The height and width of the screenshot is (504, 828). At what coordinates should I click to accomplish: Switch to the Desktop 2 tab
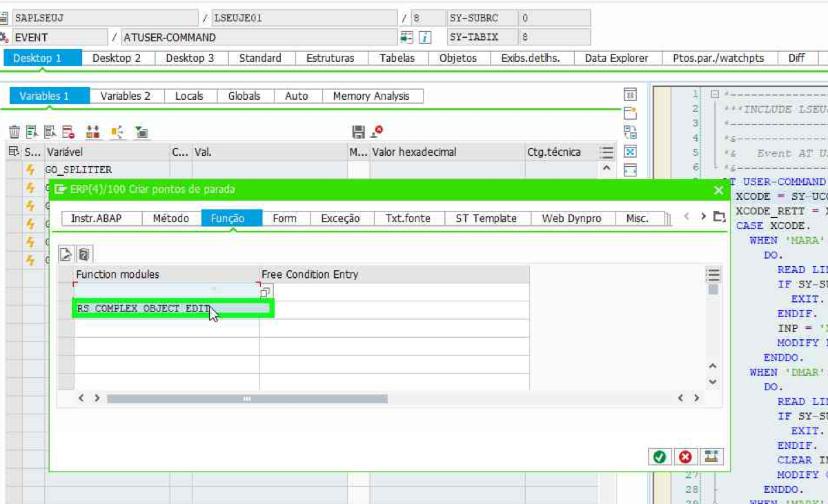pyautogui.click(x=117, y=58)
